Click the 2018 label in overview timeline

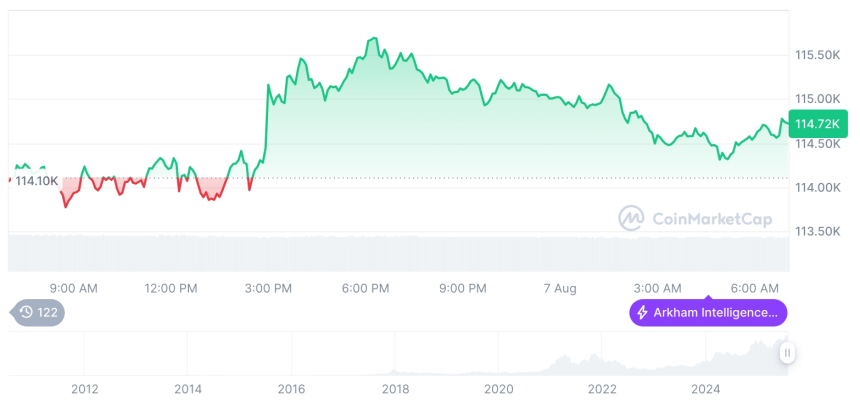click(395, 388)
